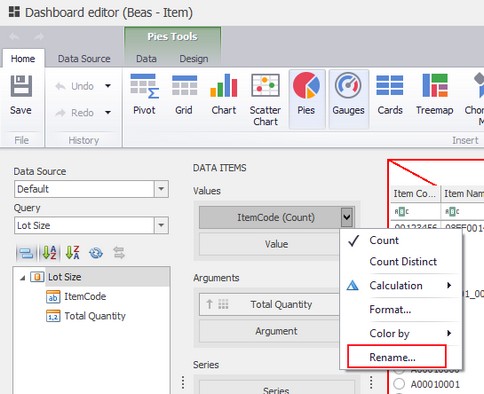Insert a Treemap item
The height and width of the screenshot is (394, 484).
pos(435,95)
